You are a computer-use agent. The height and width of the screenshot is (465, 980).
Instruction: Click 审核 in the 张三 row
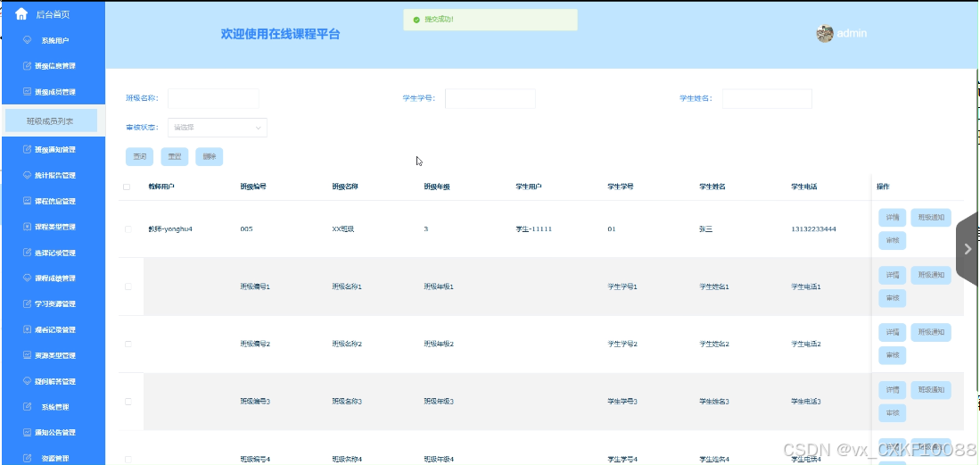pyautogui.click(x=893, y=240)
